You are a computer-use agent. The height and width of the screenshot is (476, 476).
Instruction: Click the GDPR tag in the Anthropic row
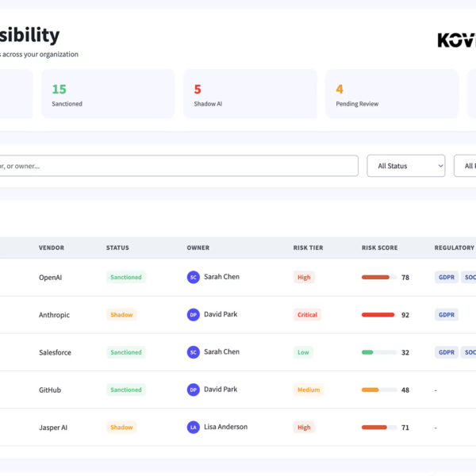[447, 315]
